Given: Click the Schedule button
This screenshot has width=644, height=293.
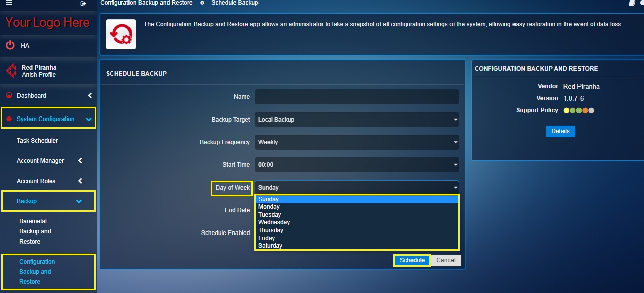Looking at the screenshot, I should coord(412,260).
